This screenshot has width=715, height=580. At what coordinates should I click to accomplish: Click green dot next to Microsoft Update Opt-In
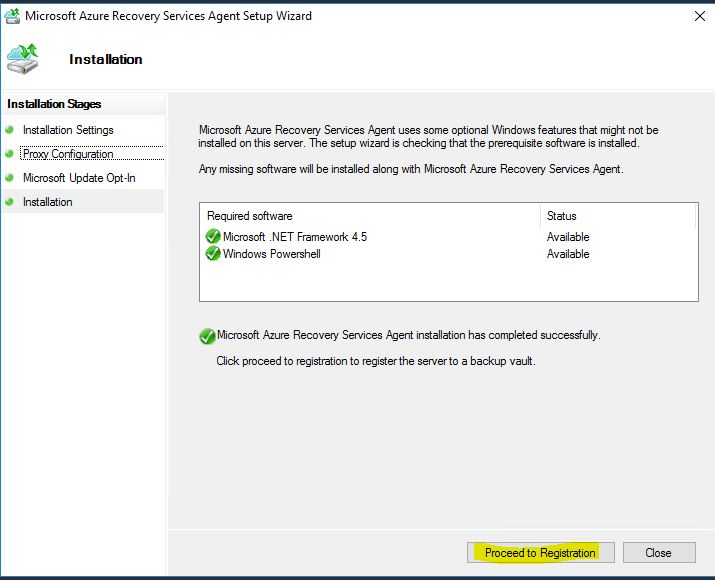9,178
